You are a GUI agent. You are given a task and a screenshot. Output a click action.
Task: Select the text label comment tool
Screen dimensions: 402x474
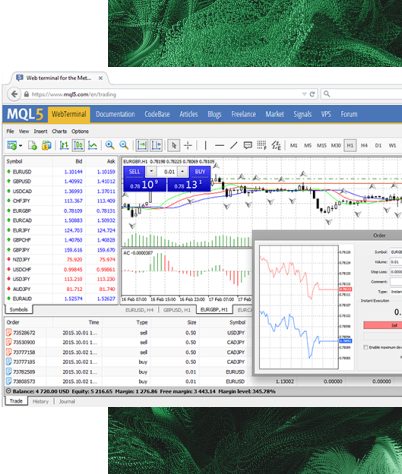(248, 145)
